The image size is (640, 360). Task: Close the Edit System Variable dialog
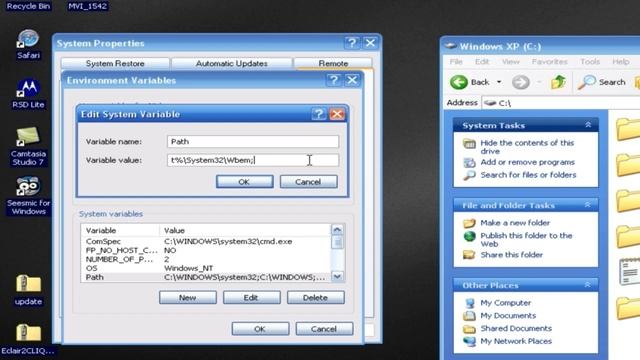click(337, 114)
